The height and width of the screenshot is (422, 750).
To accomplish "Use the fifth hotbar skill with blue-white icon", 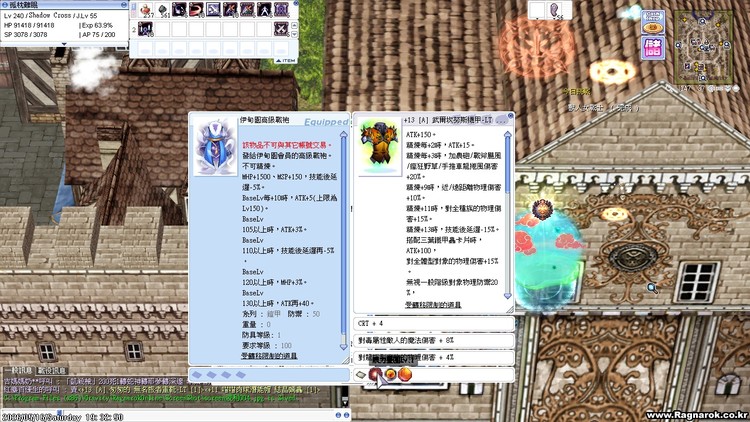I will tap(213, 10).
